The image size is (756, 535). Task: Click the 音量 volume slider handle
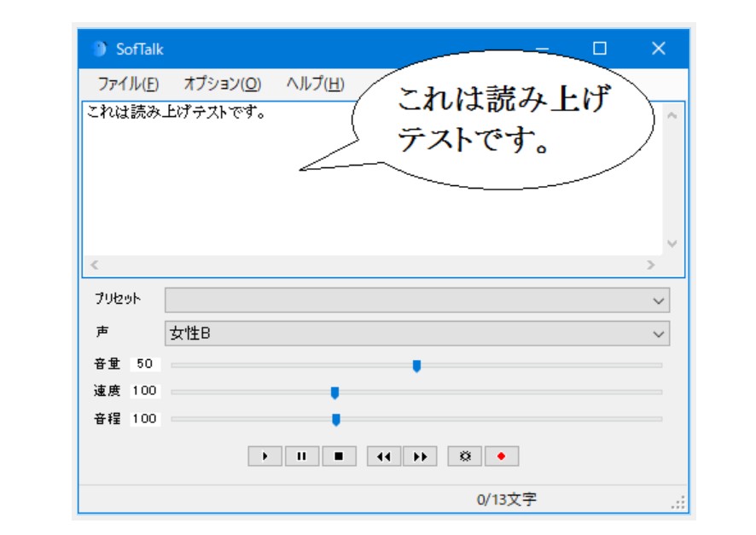point(416,366)
